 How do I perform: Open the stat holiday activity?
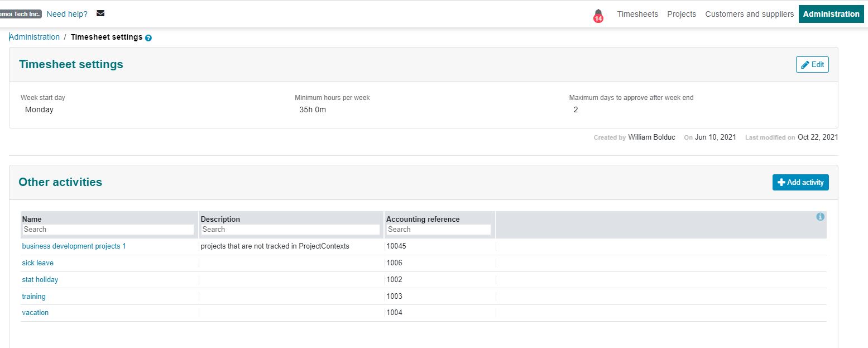click(40, 280)
